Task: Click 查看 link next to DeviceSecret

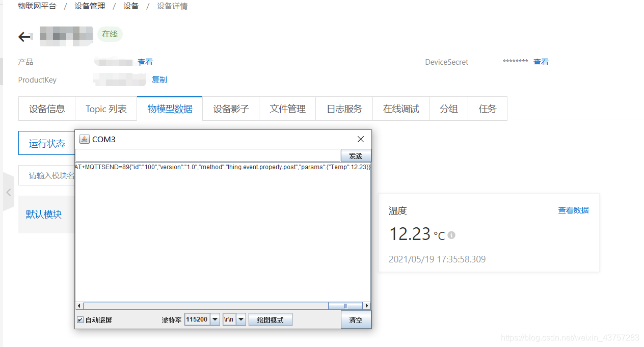Action: pyautogui.click(x=541, y=62)
